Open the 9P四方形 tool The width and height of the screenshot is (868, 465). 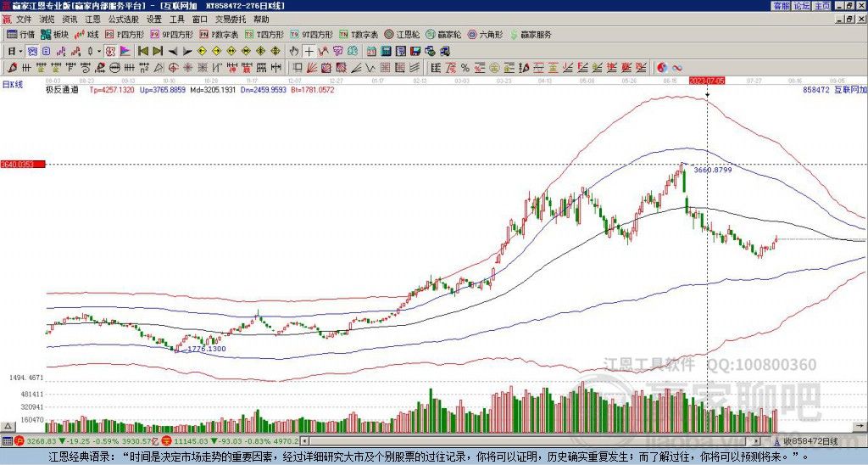[x=171, y=34]
